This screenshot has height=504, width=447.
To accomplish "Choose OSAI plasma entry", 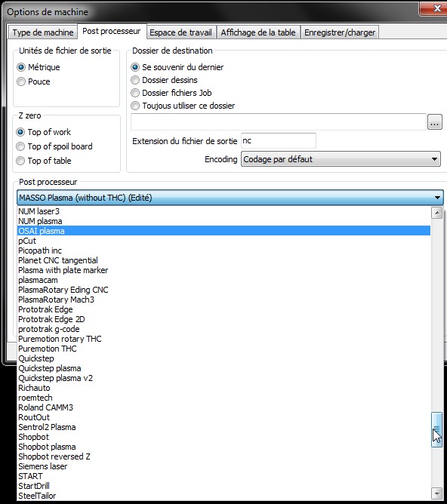I will coord(223,231).
